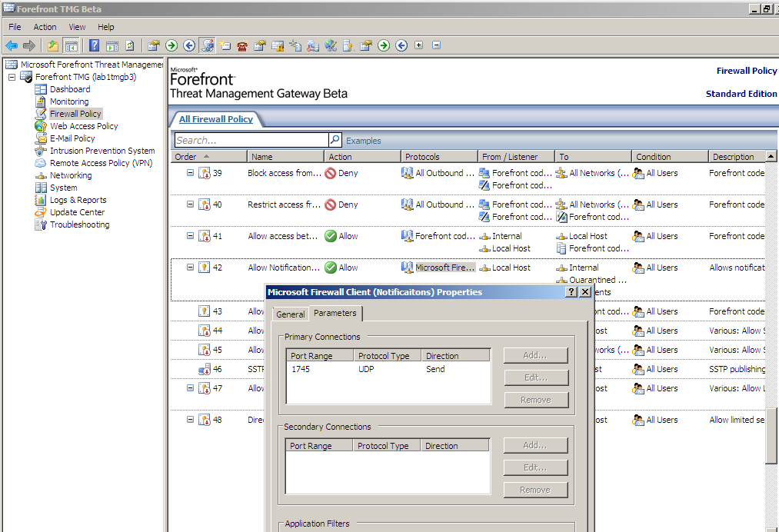Collapse the Forefront TMG tree node
The width and height of the screenshot is (779, 532).
coord(12,77)
